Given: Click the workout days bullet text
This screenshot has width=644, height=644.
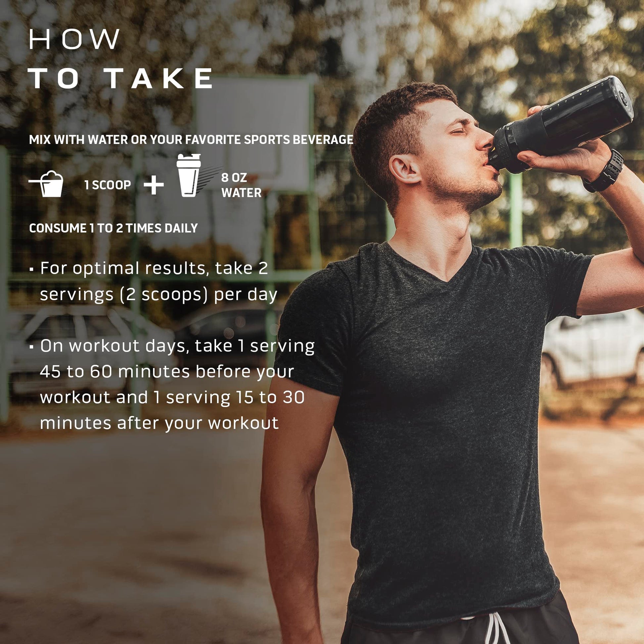Looking at the screenshot, I should click(x=177, y=385).
